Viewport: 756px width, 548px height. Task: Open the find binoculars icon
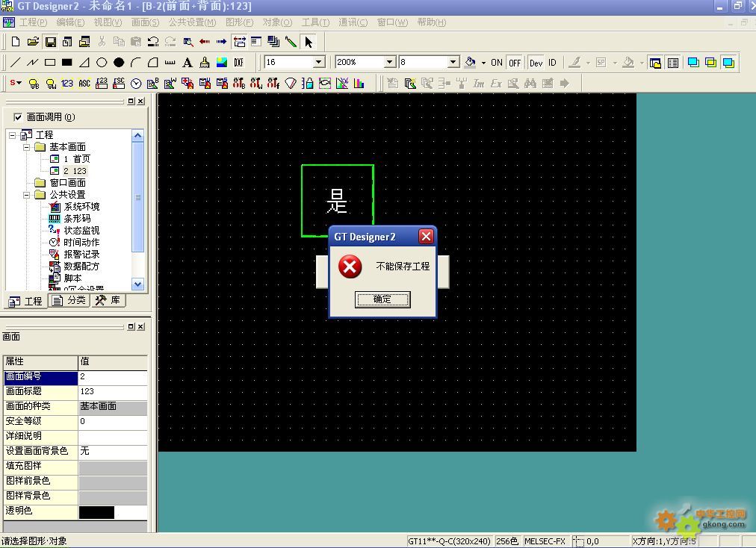530,84
